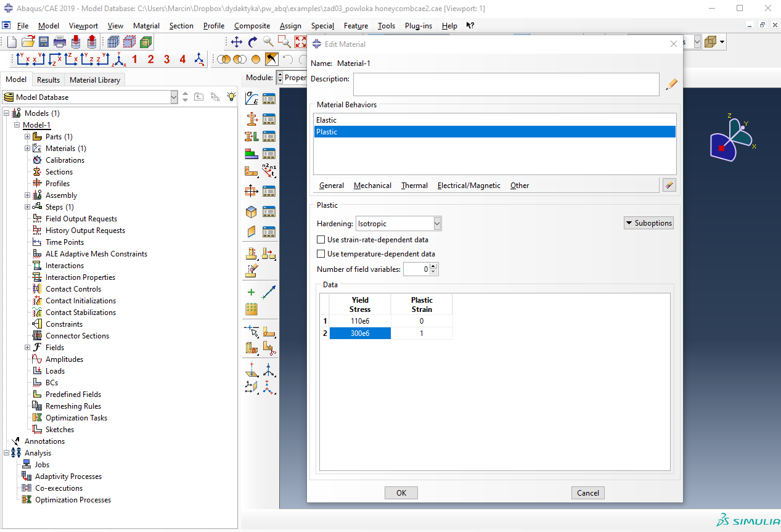Image resolution: width=781 pixels, height=532 pixels.
Task: Click the Create Material icon
Action: [x=251, y=99]
